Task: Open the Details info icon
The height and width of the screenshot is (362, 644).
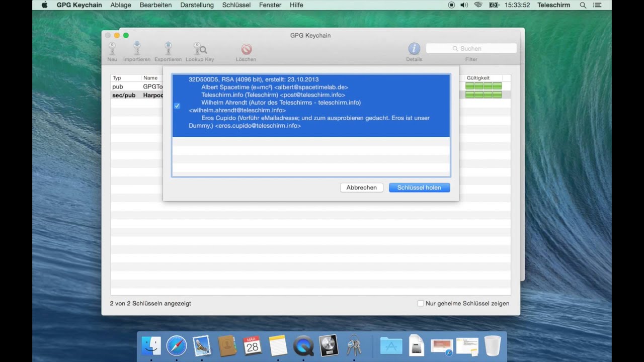Action: [414, 49]
